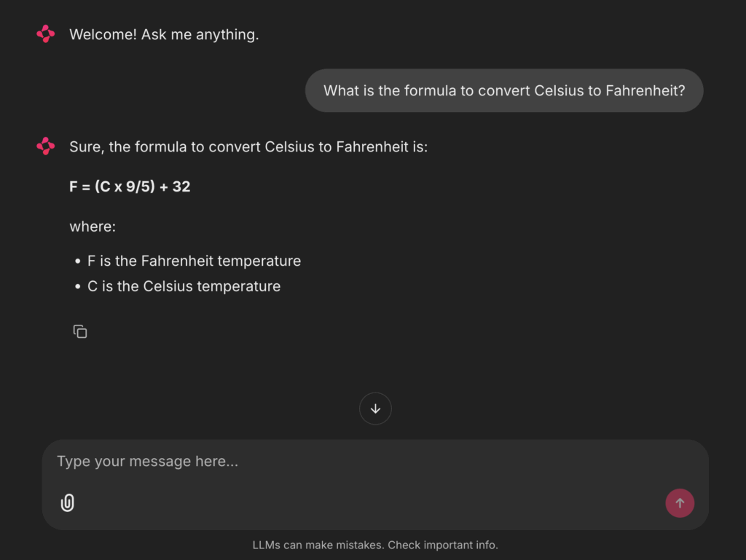Click the "where:" label

[x=93, y=226]
